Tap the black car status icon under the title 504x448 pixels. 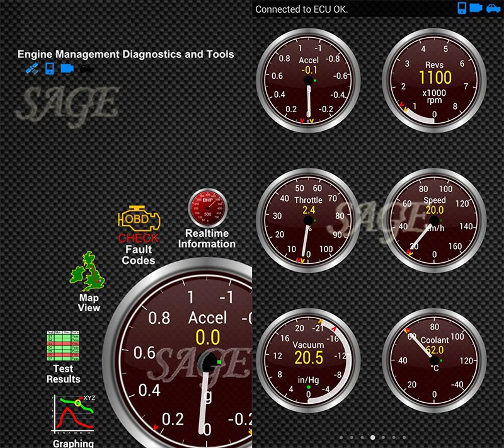[x=87, y=69]
